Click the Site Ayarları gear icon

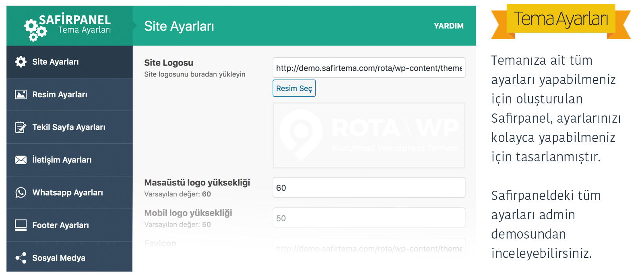point(21,62)
